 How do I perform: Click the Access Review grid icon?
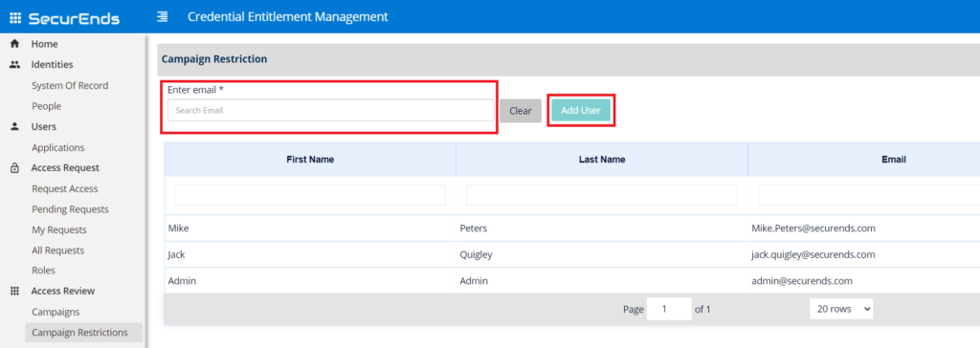15,292
